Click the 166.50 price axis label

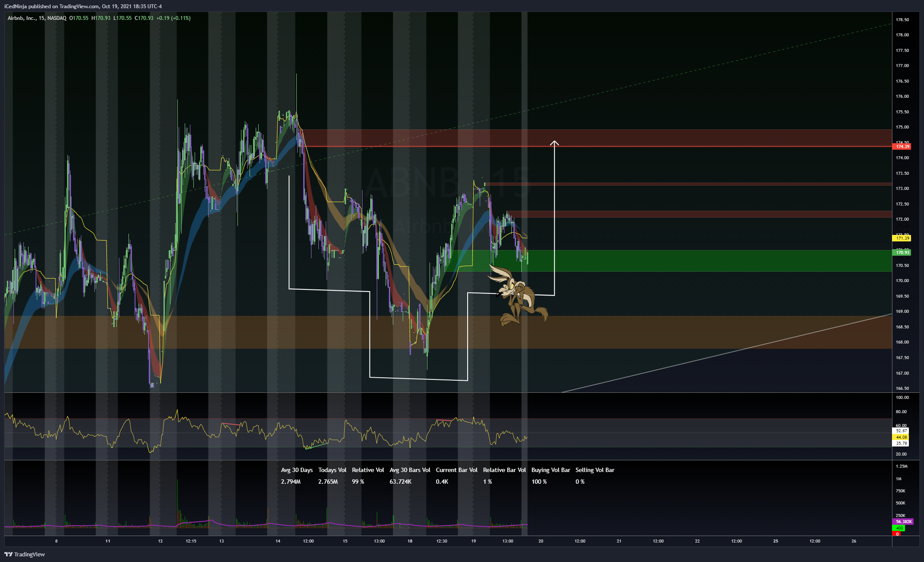[x=902, y=389]
